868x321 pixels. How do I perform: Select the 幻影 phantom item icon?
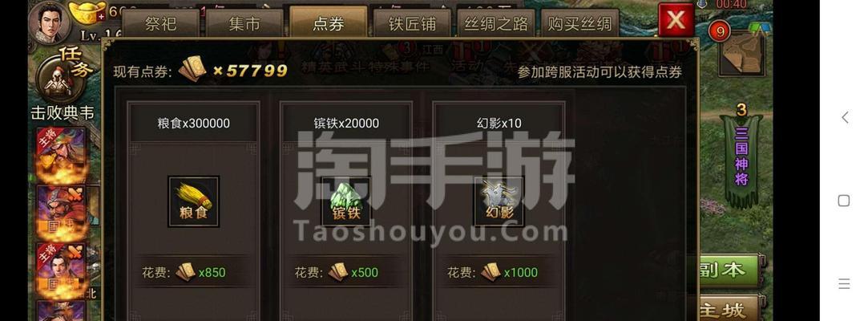(x=499, y=201)
